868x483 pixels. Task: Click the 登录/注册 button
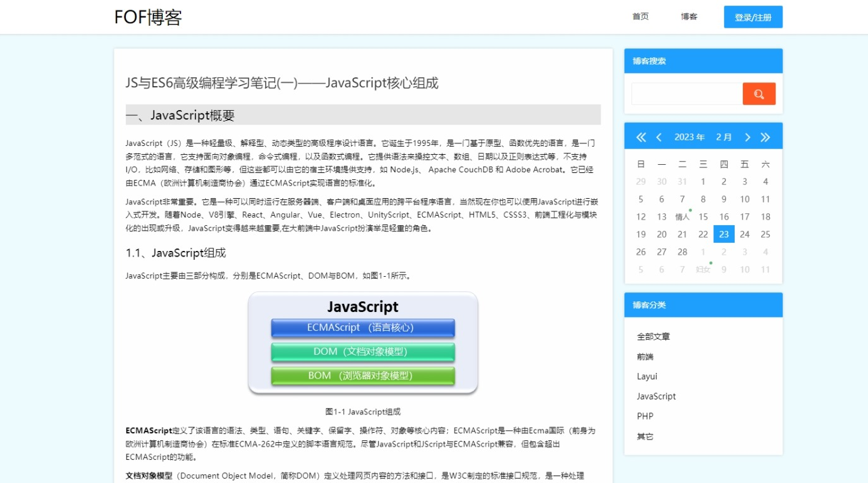[x=753, y=17]
